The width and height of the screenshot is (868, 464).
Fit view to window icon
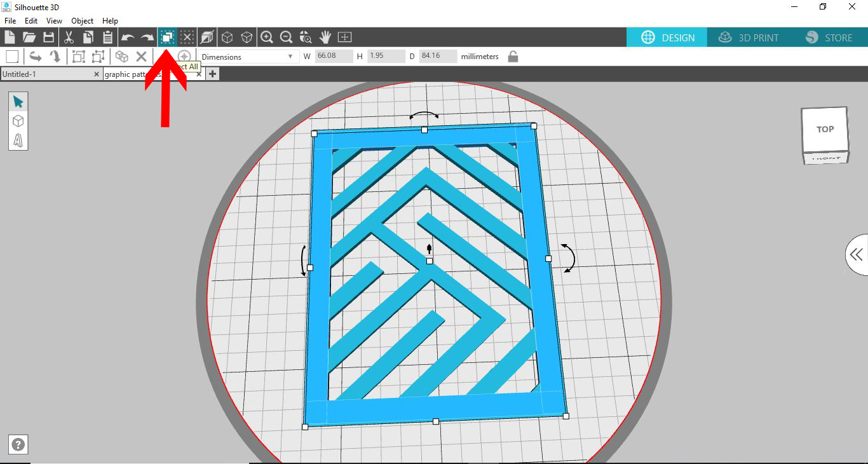pos(345,37)
